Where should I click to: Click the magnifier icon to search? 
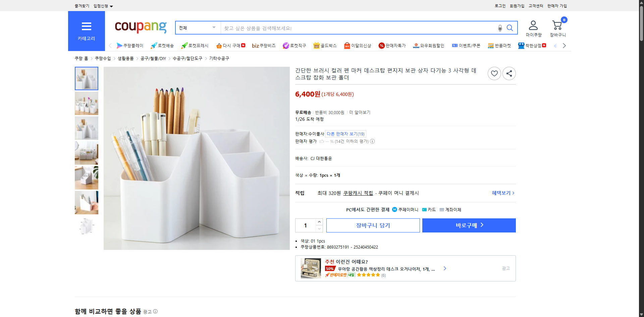[510, 28]
